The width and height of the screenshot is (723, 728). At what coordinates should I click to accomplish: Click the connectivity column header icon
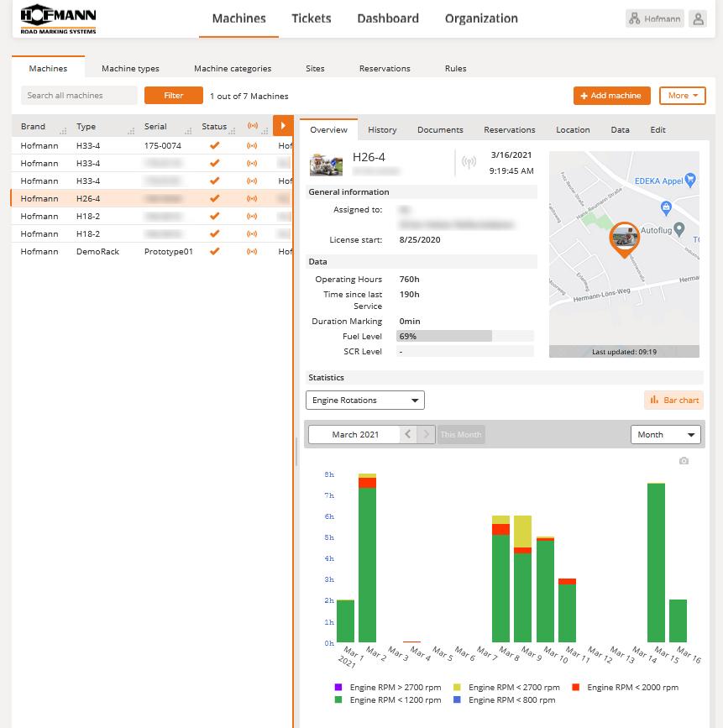click(253, 126)
